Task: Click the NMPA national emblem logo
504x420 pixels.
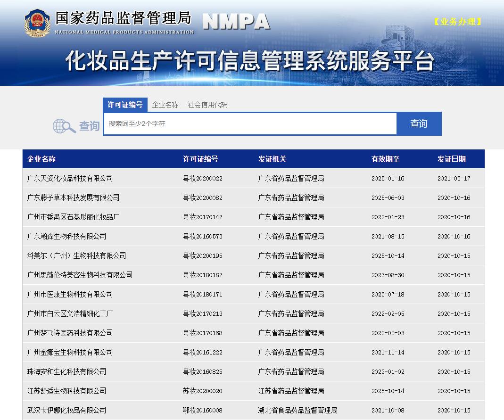Action: tap(38, 24)
